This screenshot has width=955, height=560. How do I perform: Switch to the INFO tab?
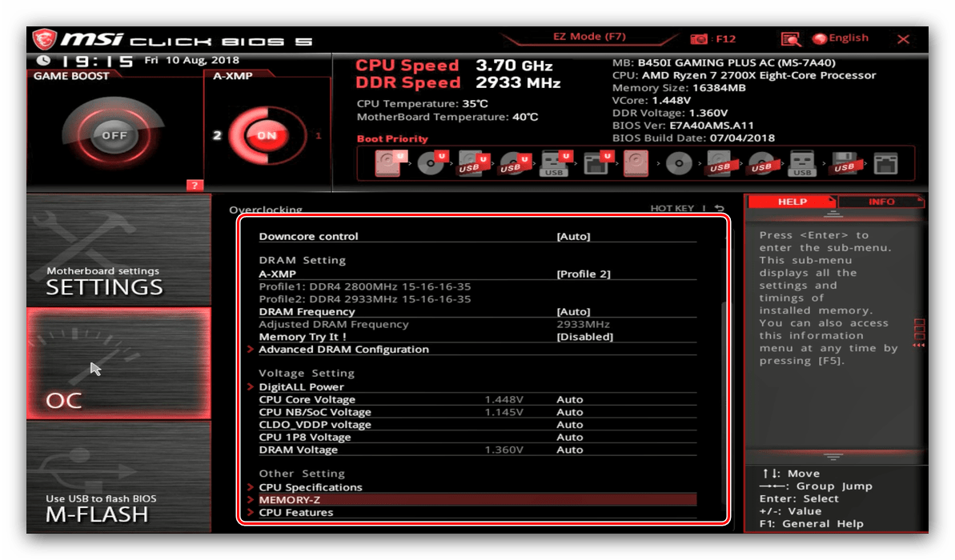coord(881,202)
